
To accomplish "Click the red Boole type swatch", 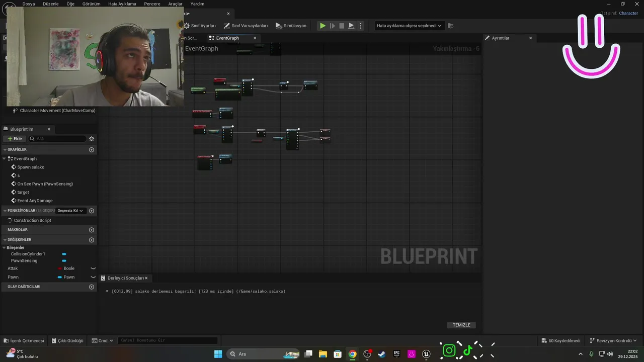I will point(60,268).
